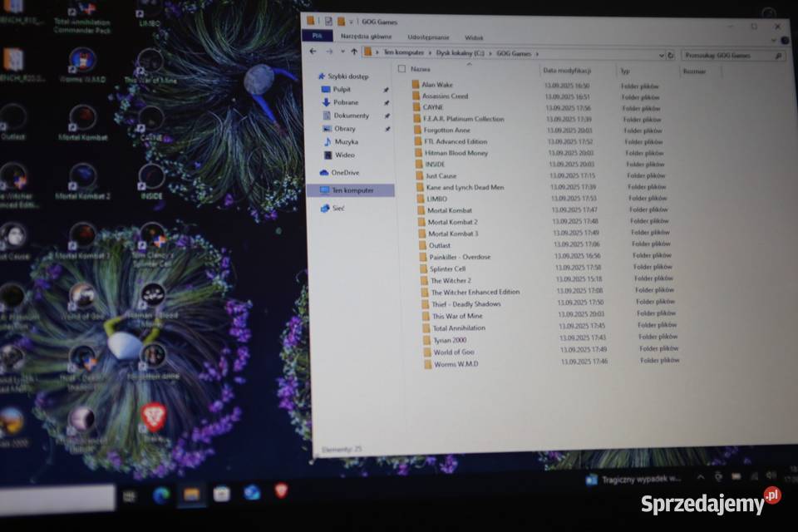798x532 pixels.
Task: Open Dokumenty in the sidebar
Action: (351, 116)
